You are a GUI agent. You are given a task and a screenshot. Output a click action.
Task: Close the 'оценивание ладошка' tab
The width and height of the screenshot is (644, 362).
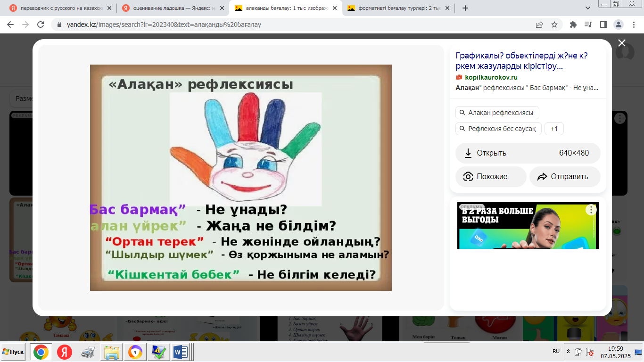222,8
